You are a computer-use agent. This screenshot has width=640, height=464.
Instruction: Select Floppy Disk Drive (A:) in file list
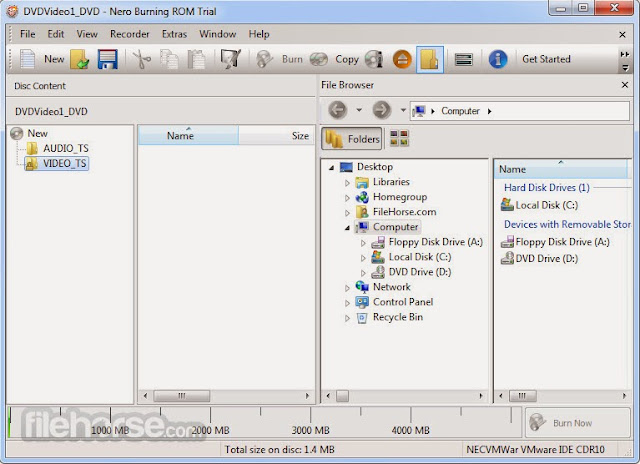pyautogui.click(x=555, y=242)
